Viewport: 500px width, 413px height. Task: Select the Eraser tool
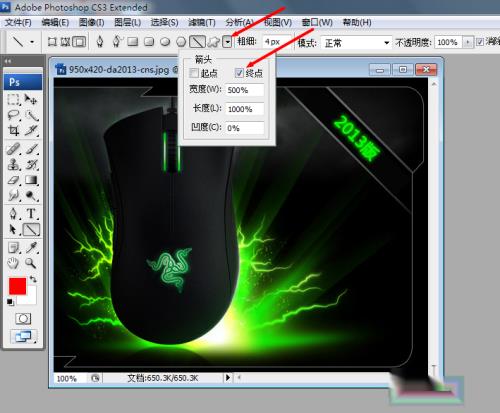[14, 180]
